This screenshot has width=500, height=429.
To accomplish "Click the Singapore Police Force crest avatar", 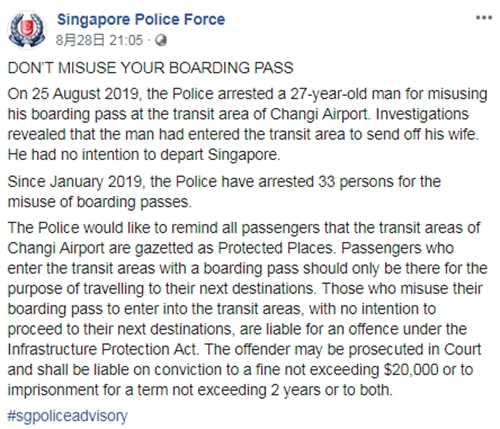I will pos(27,30).
